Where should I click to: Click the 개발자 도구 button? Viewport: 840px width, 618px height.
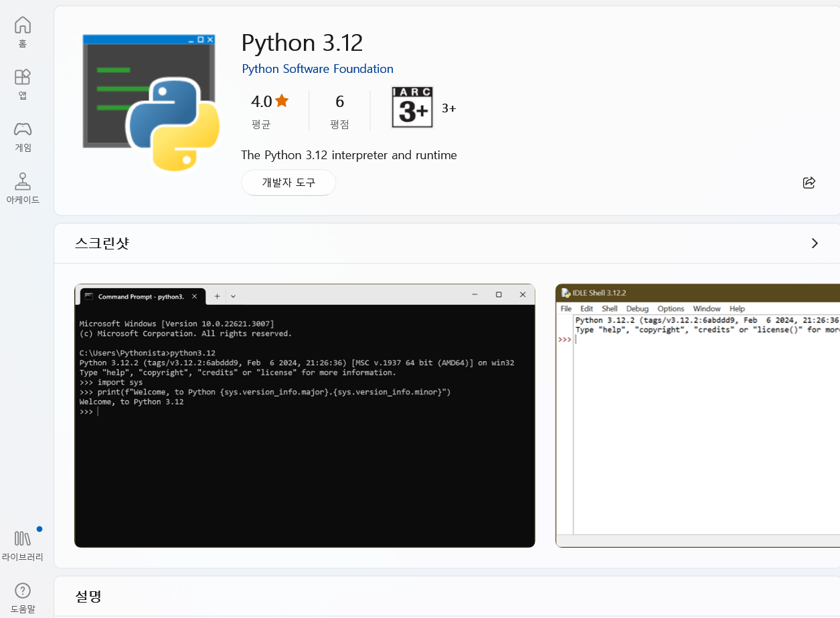click(x=288, y=182)
